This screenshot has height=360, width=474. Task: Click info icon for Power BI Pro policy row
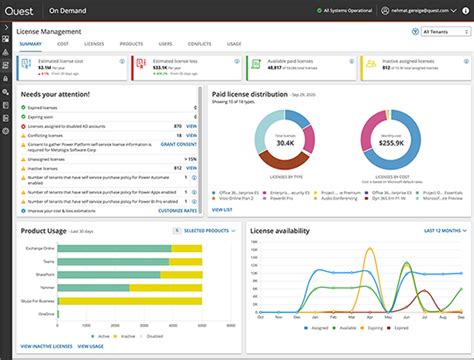click(x=194, y=202)
